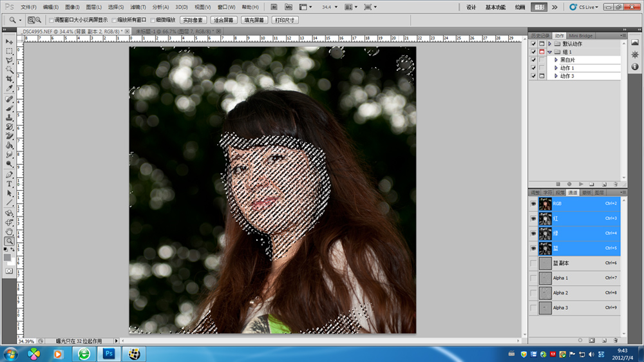Launch Adobe Bridge from the top bar

tap(274, 7)
